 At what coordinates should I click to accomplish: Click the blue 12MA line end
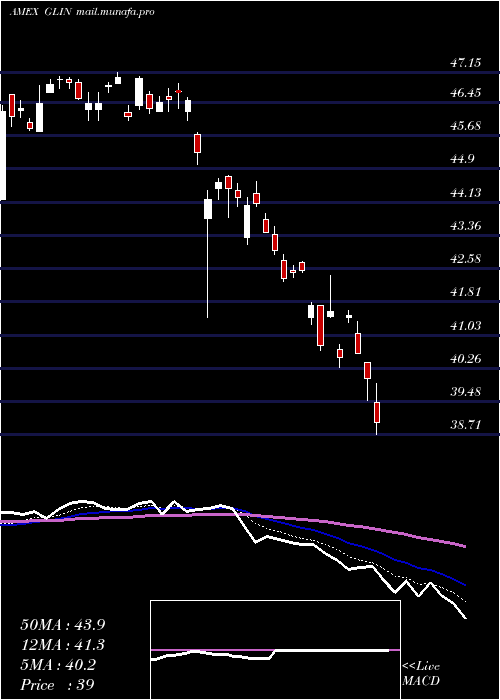(464, 584)
